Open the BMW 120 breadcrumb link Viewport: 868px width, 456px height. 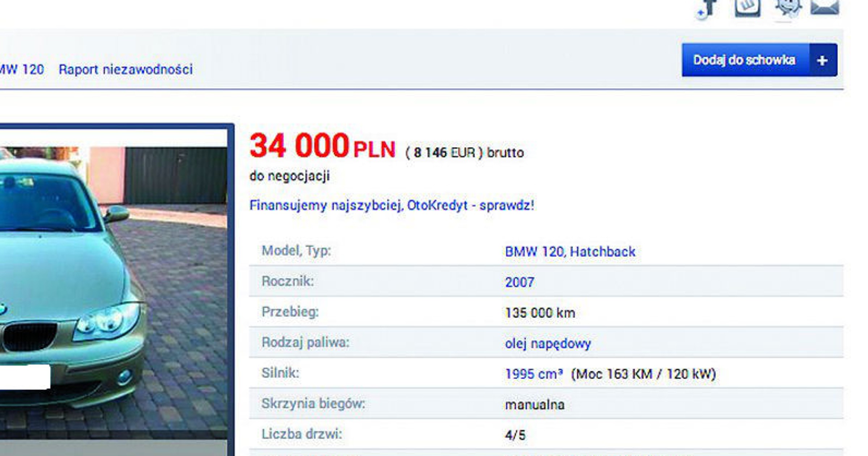tap(22, 69)
